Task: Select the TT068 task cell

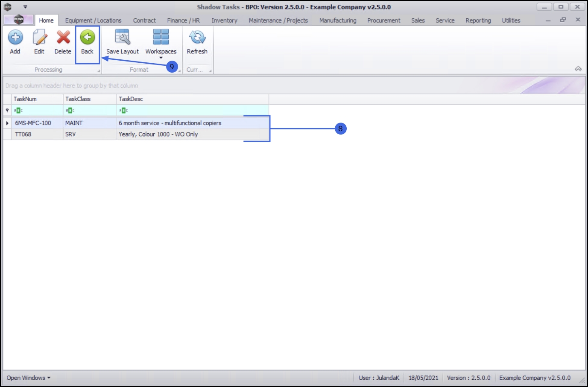Action: coord(38,134)
